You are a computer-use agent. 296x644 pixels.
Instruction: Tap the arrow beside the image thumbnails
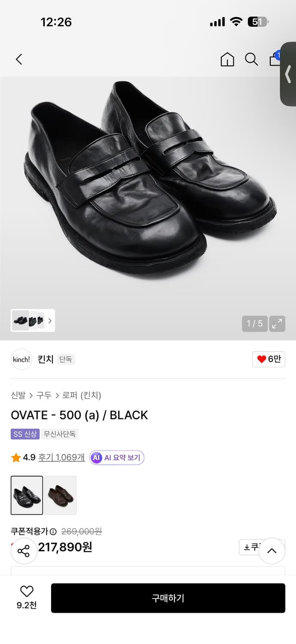[x=50, y=321]
